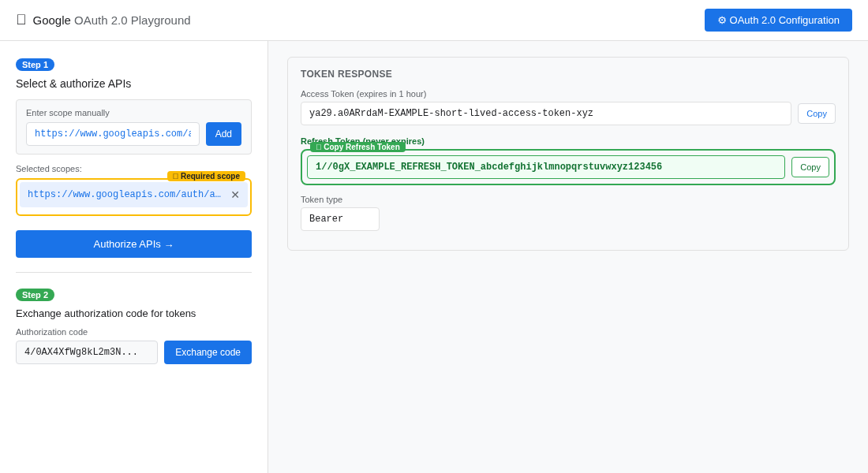868x473 pixels.
Task: Click the Required scope label badge
Action: (207, 176)
